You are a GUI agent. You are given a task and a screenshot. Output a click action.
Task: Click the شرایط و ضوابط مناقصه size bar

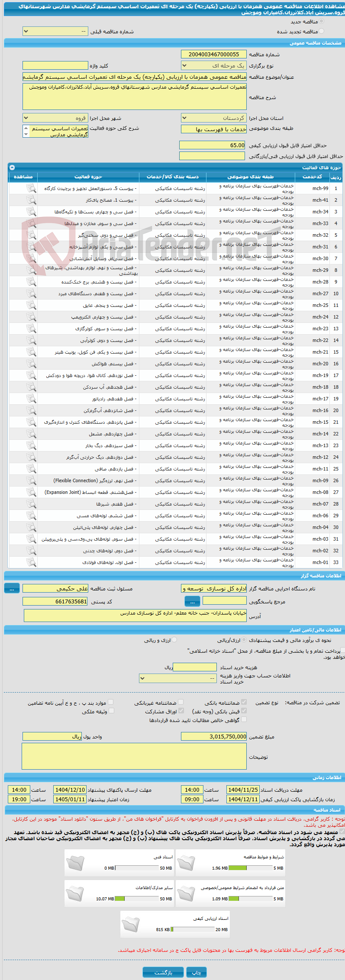[x=251, y=868]
